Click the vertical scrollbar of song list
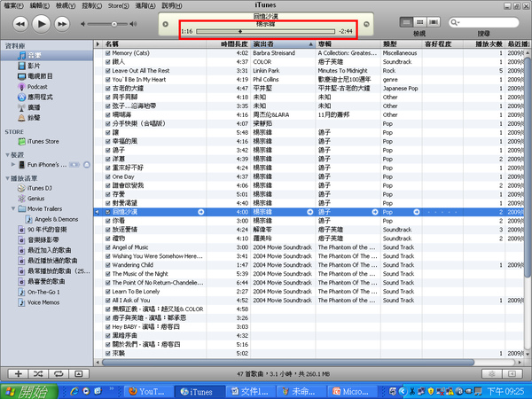 tap(528, 167)
